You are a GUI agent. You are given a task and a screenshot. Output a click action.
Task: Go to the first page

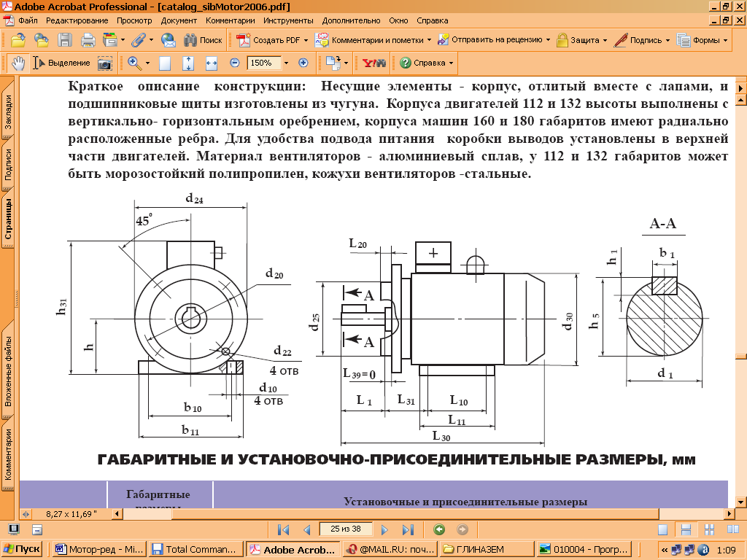tap(284, 529)
